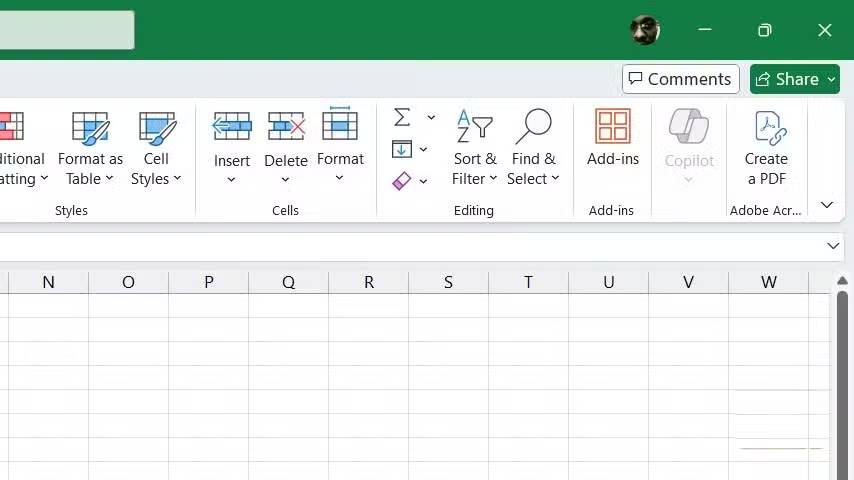This screenshot has width=854, height=480.
Task: Click the Insert cells icon
Action: 232,127
